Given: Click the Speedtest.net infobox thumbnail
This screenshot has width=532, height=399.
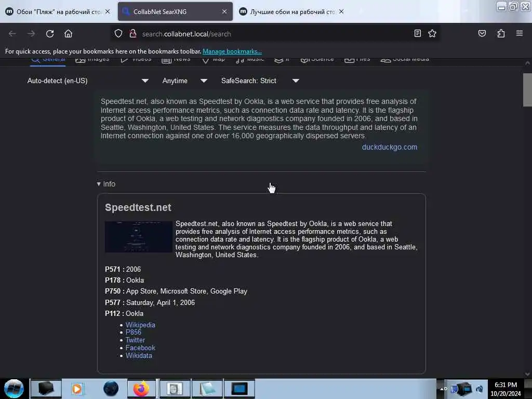Looking at the screenshot, I should (x=138, y=237).
